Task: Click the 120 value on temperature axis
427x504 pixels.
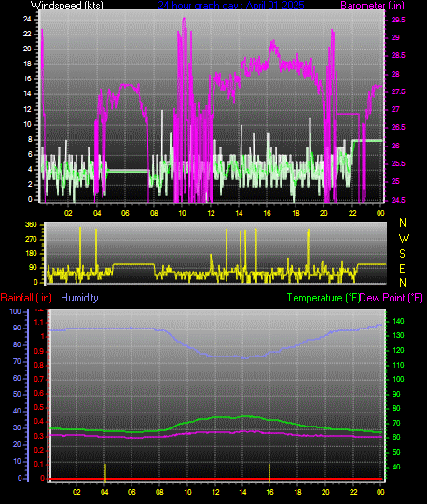Action: (398, 350)
